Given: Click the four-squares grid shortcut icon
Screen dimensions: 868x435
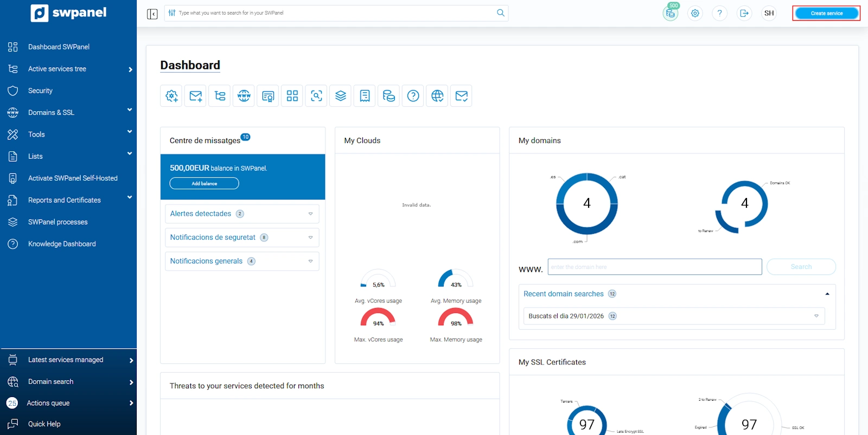Looking at the screenshot, I should [292, 96].
